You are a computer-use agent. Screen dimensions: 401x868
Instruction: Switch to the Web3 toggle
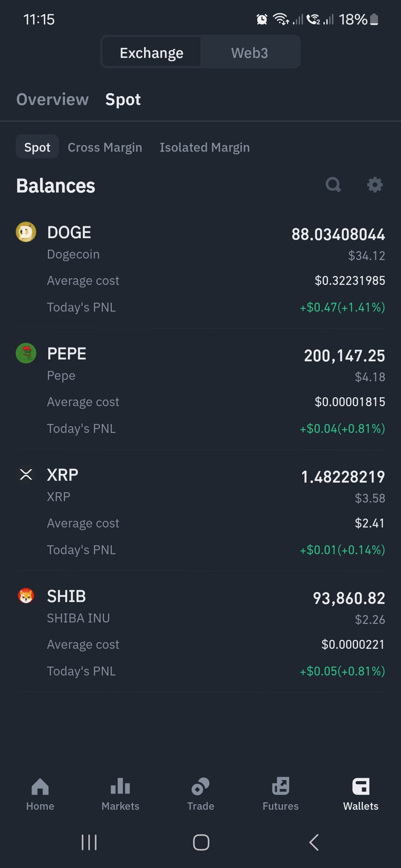250,53
